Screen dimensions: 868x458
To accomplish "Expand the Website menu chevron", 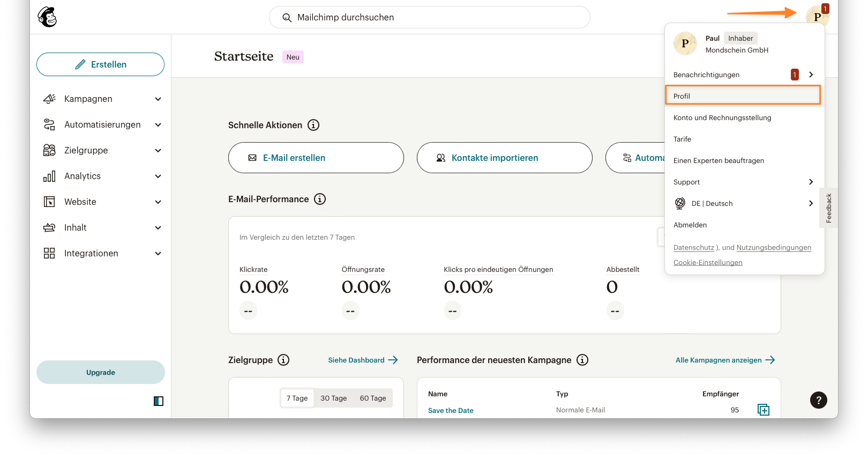I will pyautogui.click(x=158, y=202).
